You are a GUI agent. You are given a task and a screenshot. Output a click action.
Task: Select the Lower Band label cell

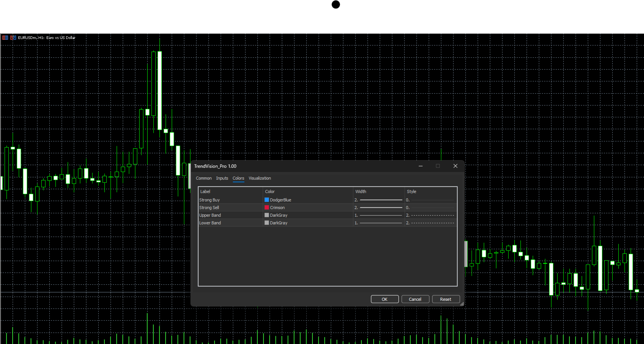[x=231, y=223]
